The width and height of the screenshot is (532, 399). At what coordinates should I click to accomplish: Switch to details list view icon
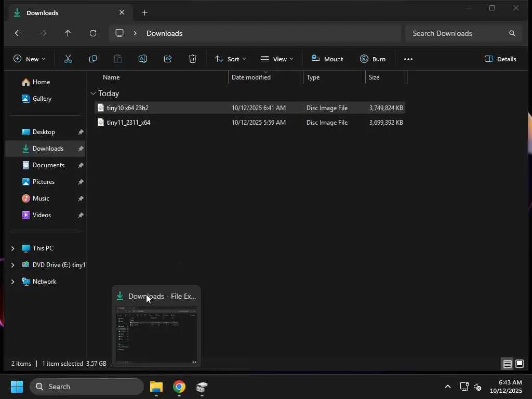click(507, 364)
